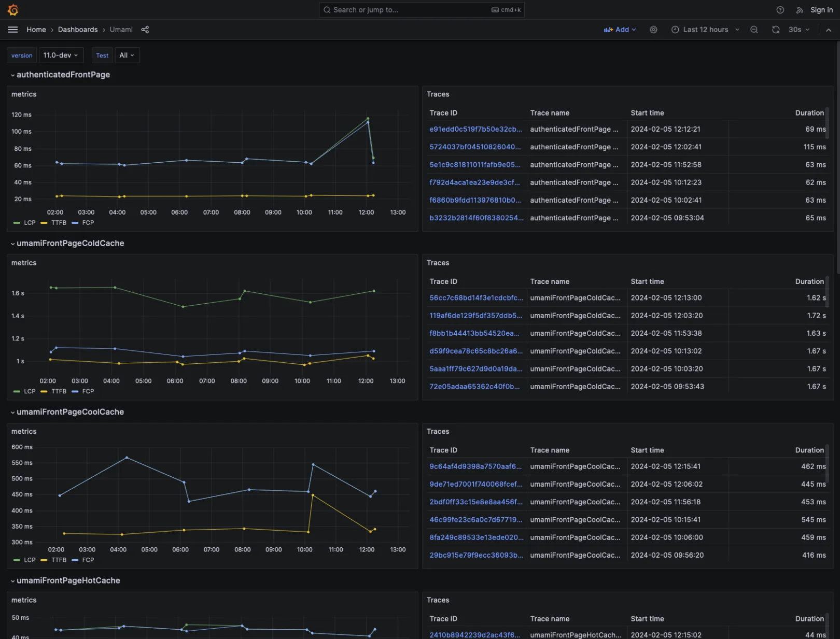Refresh the dashboard with the refresh icon

(x=776, y=30)
